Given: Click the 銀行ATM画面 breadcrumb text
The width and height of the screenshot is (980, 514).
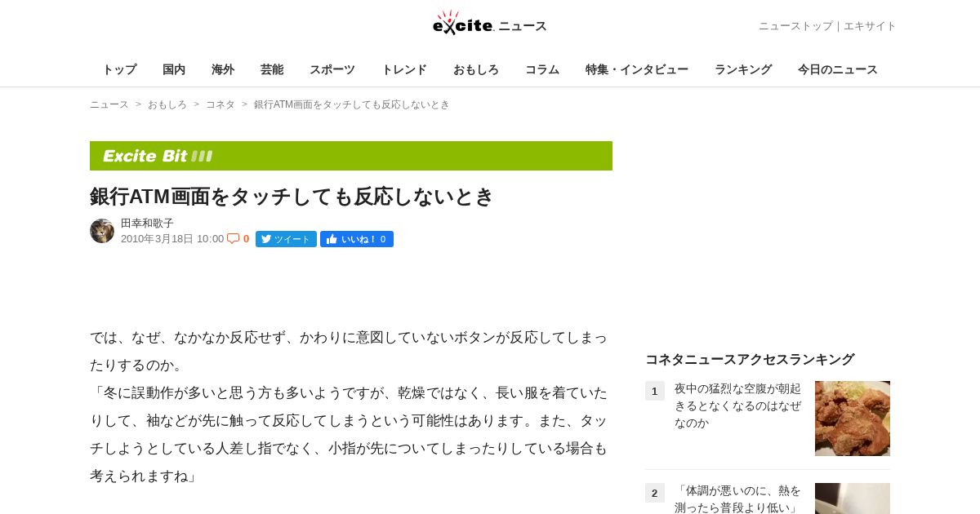Looking at the screenshot, I should pyautogui.click(x=352, y=104).
